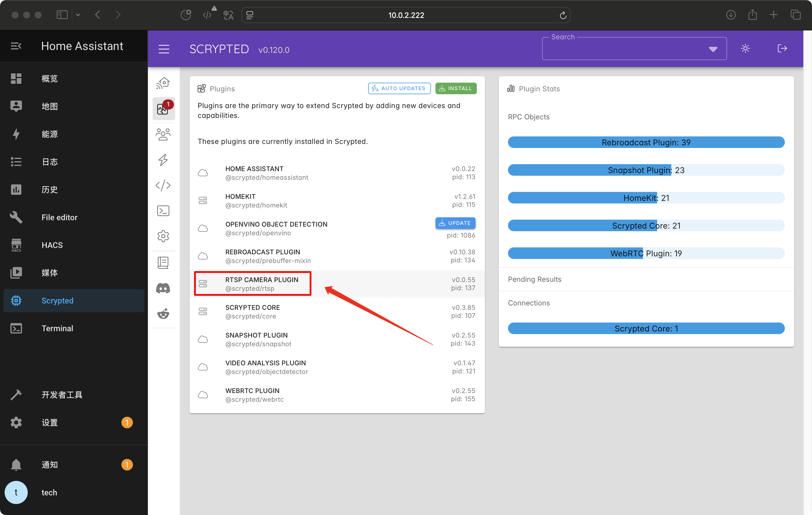This screenshot has width=812, height=515.
Task: Toggle the Scrypted hamburger menu
Action: tap(164, 49)
